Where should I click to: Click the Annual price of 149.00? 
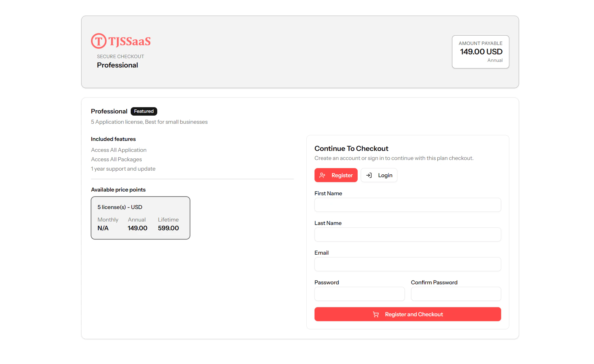(137, 228)
